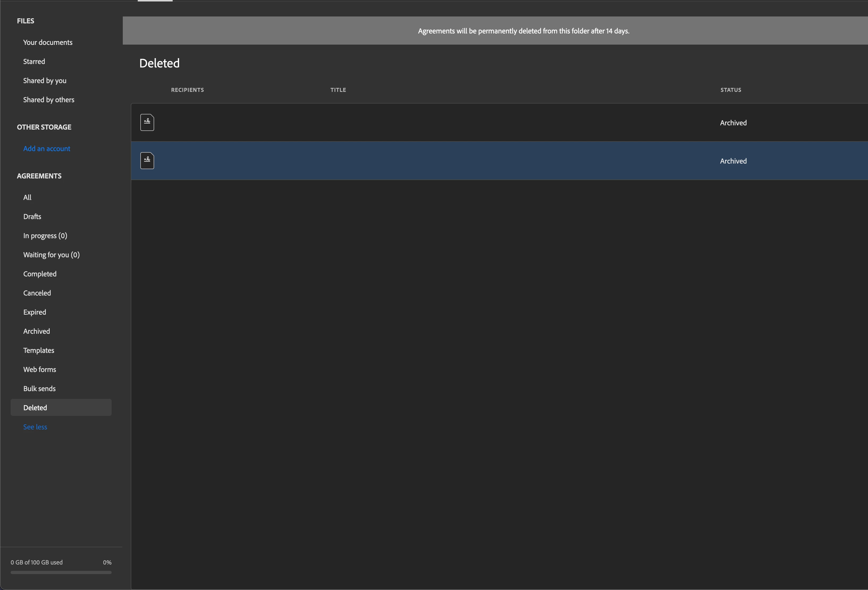Go to Web forms
This screenshot has height=590, width=868.
pos(40,369)
